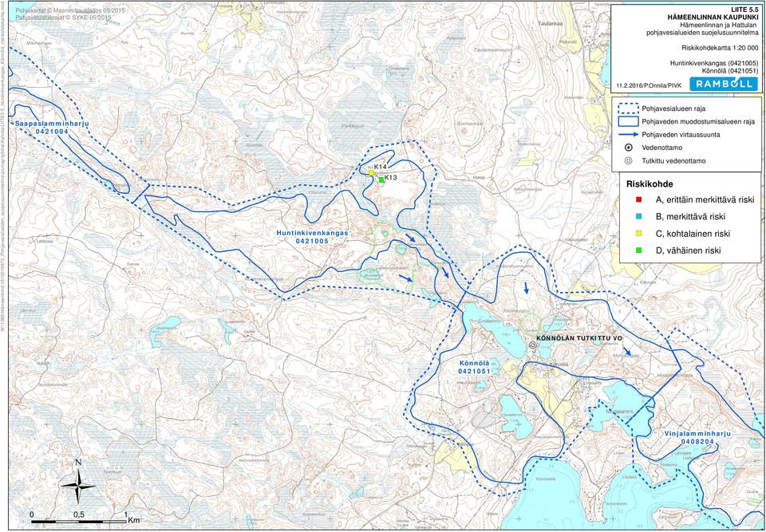Viewport: 766px width, 532px height.
Task: Click the Könnölä 0421051 map label
Action: tap(474, 368)
